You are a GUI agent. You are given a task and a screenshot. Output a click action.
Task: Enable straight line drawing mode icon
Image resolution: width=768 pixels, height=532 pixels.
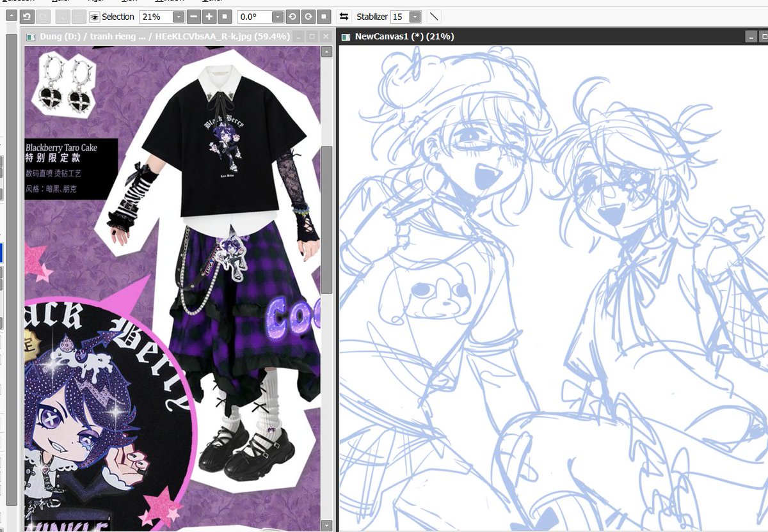[x=434, y=17]
